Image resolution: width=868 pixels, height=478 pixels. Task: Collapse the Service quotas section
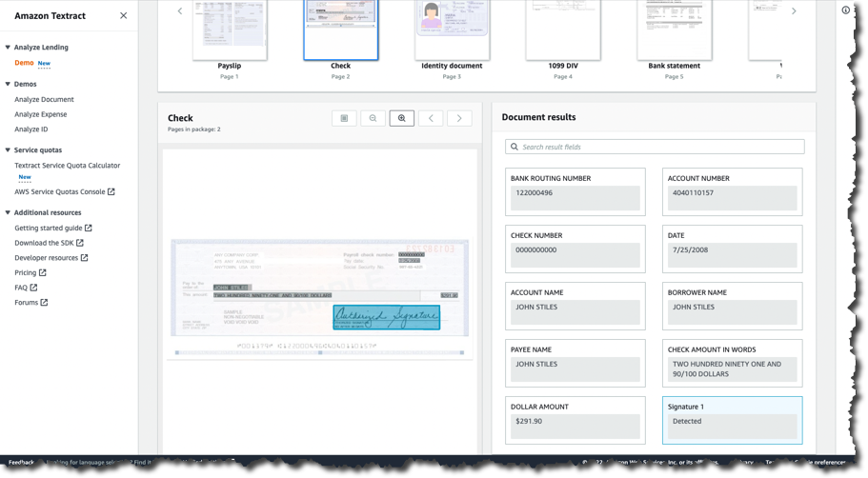click(x=8, y=150)
